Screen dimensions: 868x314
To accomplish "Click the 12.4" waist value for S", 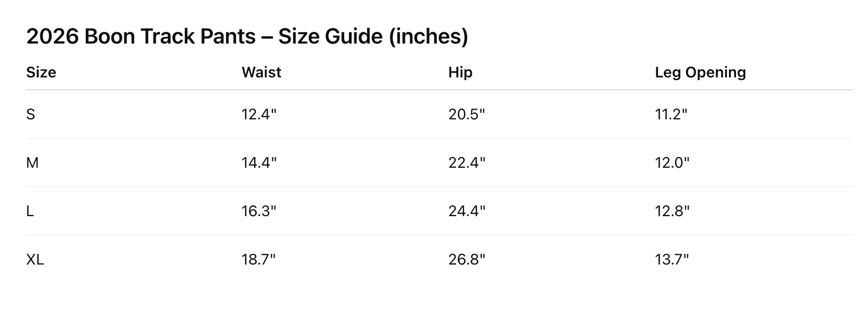I will [x=259, y=114].
